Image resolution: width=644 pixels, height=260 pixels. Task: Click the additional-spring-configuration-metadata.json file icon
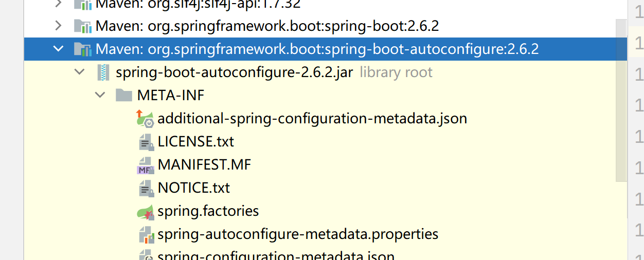[x=145, y=118]
